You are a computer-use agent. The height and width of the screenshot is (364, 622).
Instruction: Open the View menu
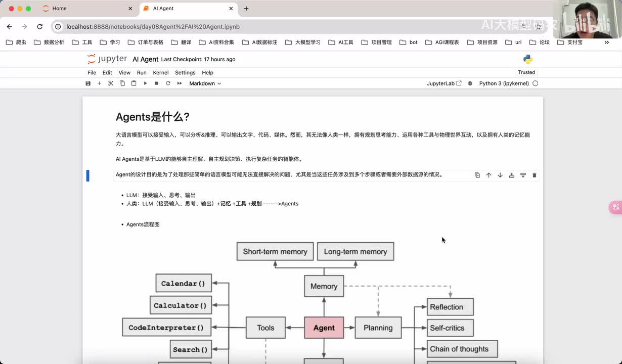124,73
